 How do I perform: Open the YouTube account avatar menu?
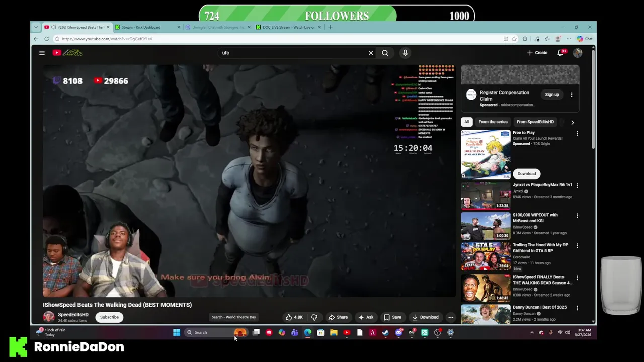tap(578, 53)
